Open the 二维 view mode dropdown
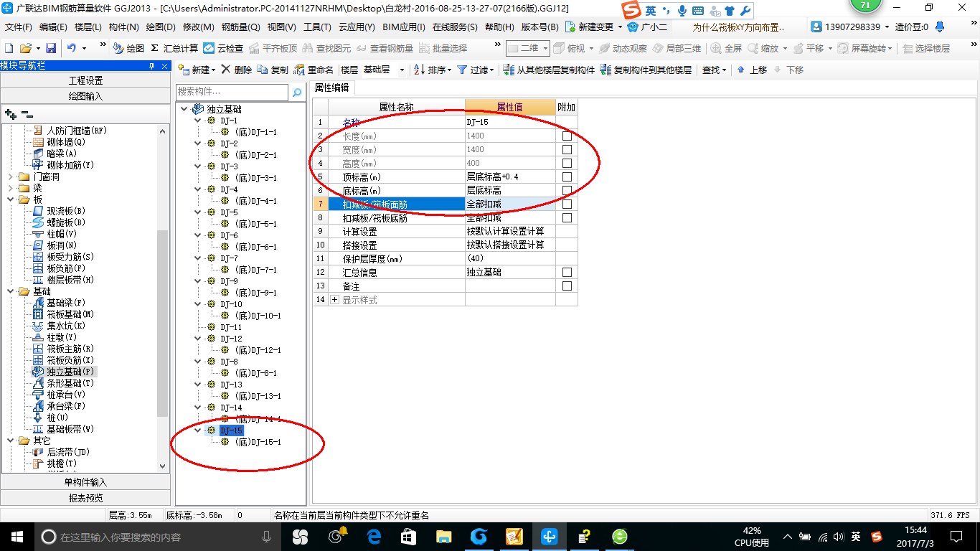This screenshot has height=551, width=980. tap(528, 48)
